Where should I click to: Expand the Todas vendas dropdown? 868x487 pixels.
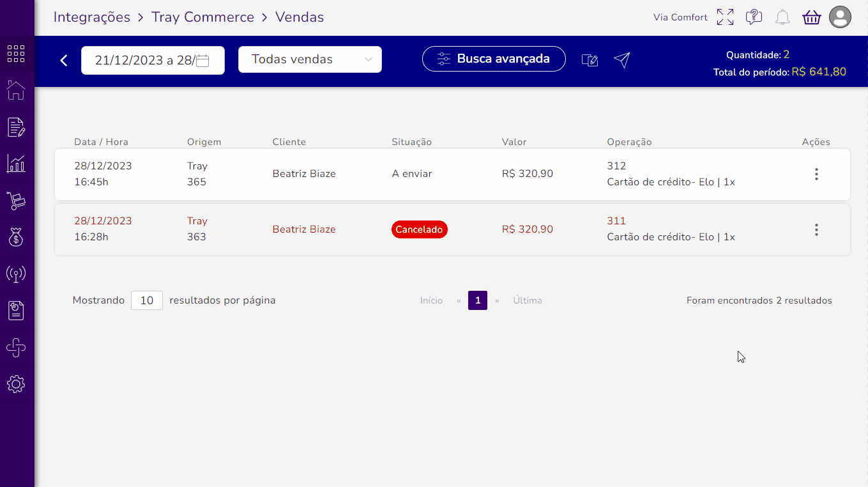[x=310, y=59]
